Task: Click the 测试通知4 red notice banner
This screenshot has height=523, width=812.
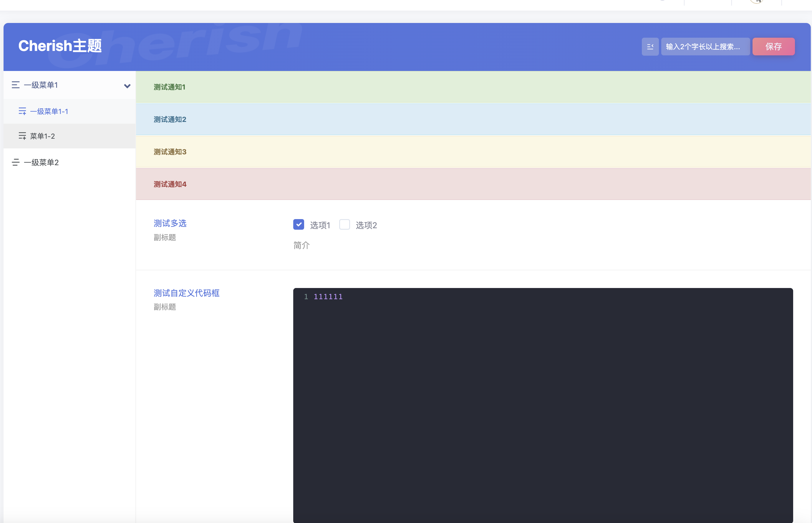Action: click(x=473, y=184)
